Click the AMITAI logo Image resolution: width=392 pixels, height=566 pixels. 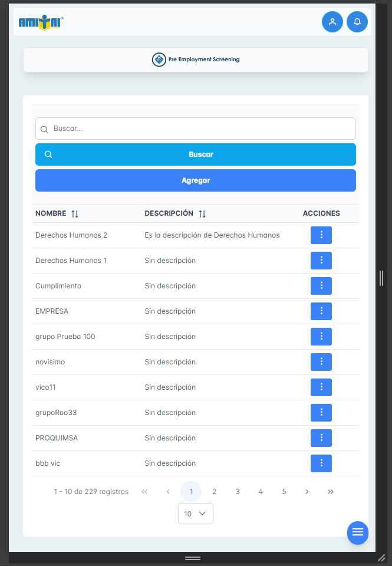click(41, 22)
